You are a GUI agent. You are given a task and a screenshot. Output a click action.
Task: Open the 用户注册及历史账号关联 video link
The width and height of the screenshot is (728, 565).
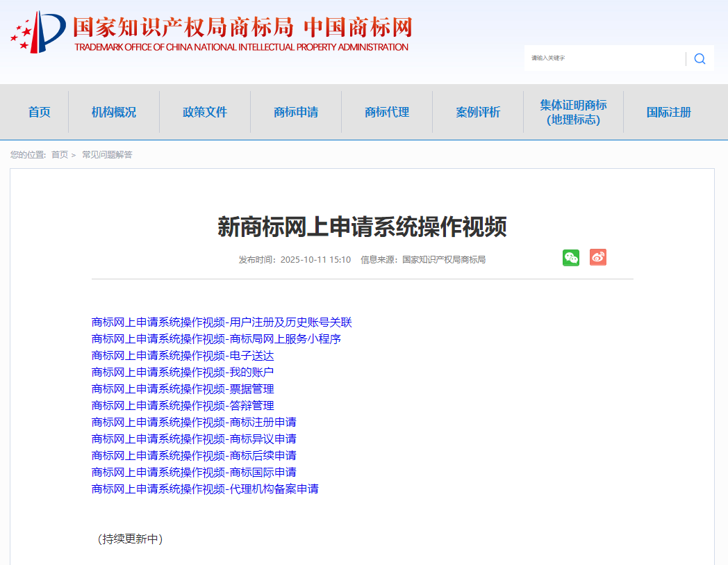pyautogui.click(x=222, y=322)
